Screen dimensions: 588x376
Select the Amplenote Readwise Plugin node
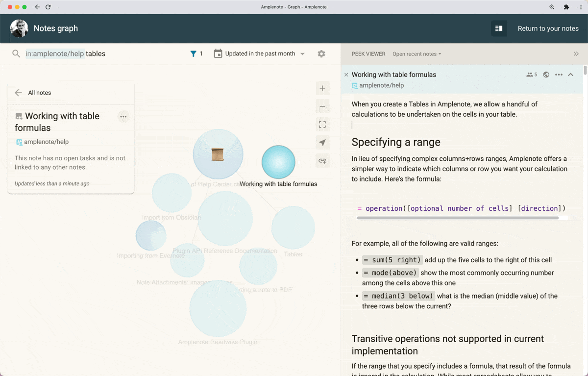pos(218,309)
